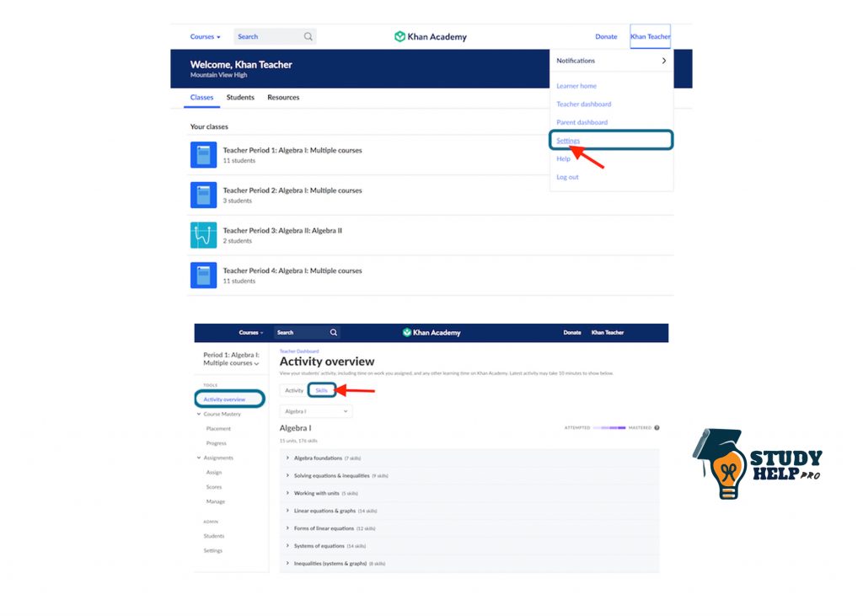Click Khan Teacher button in top header
The height and width of the screenshot is (616, 863).
(650, 36)
